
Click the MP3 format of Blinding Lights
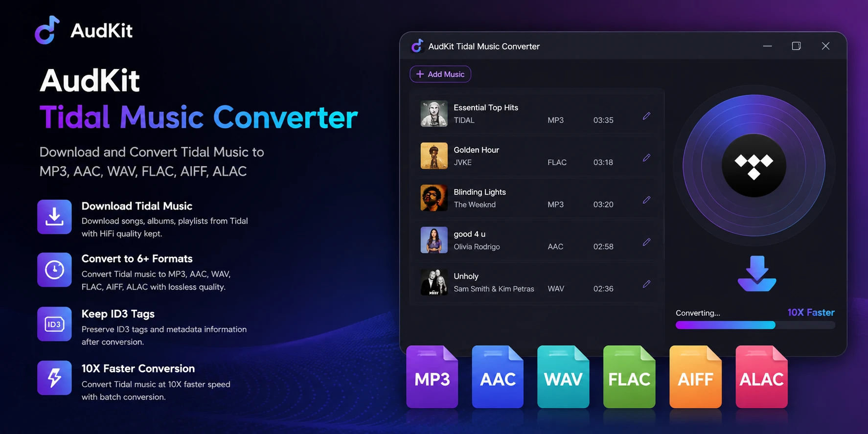[555, 205]
